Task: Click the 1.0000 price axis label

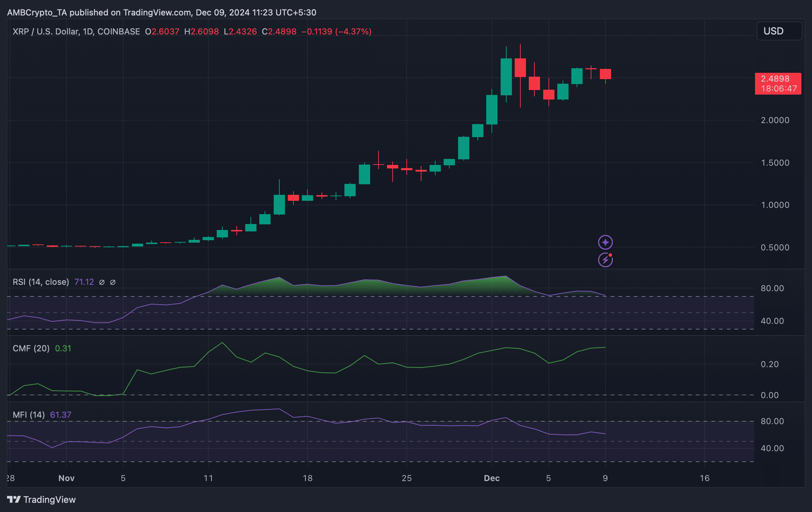Action: (775, 205)
